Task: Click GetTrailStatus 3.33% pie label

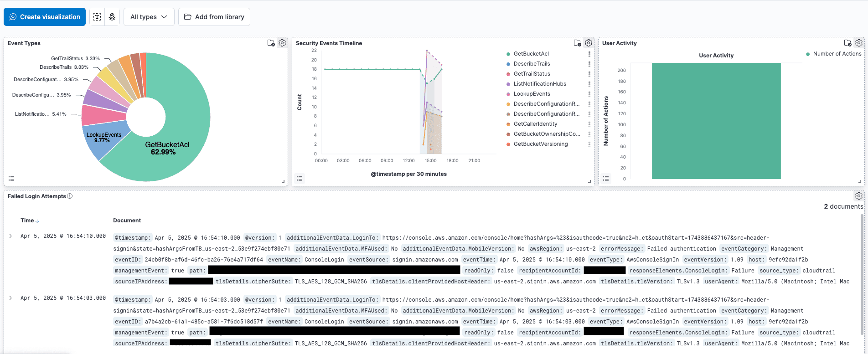Action: (x=75, y=58)
